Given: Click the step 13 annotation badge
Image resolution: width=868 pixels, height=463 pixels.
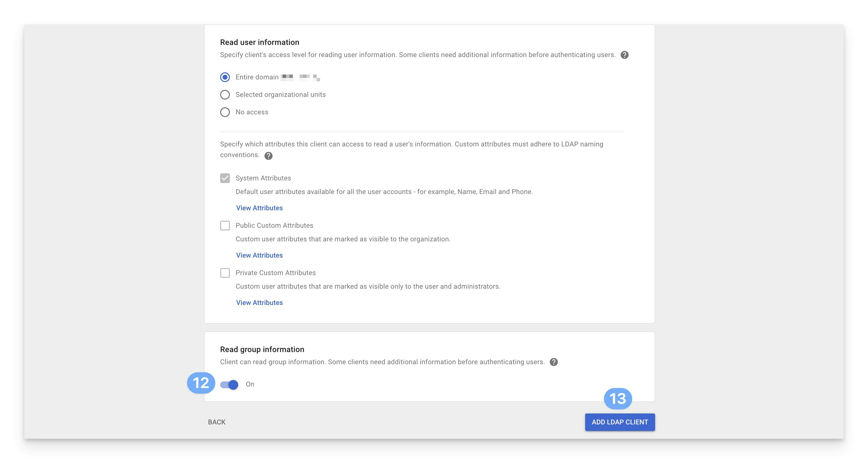Looking at the screenshot, I should tap(618, 399).
